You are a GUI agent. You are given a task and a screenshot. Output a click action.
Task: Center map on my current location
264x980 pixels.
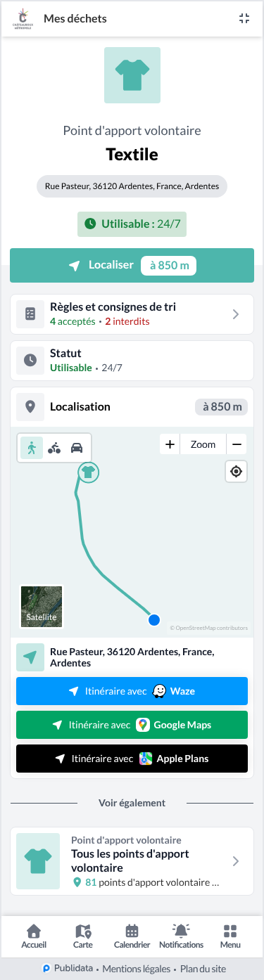(237, 472)
